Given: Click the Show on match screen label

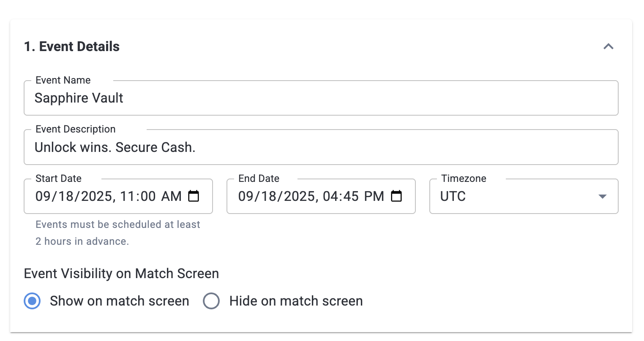Looking at the screenshot, I should pos(119,301).
